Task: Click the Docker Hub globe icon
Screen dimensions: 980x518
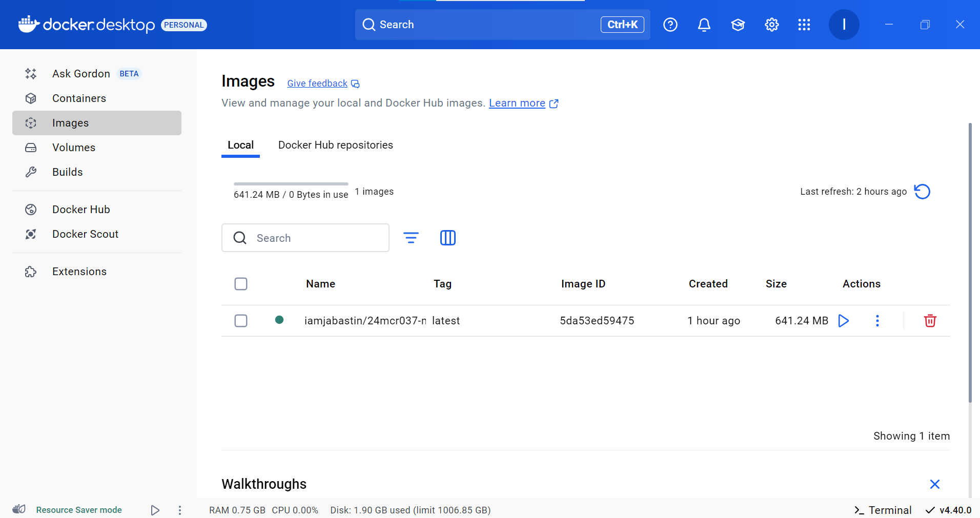Action: point(31,210)
